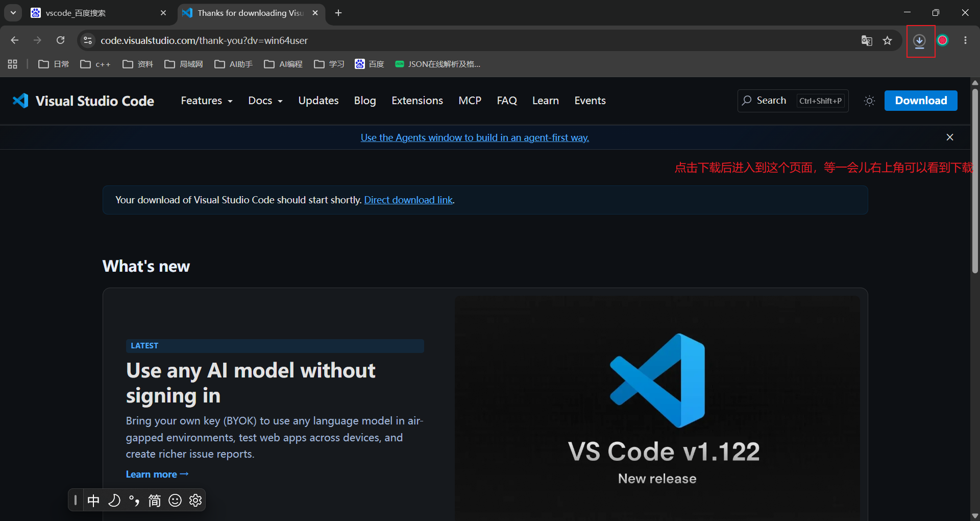Toggle the IME punctuation mode icon

tap(134, 500)
